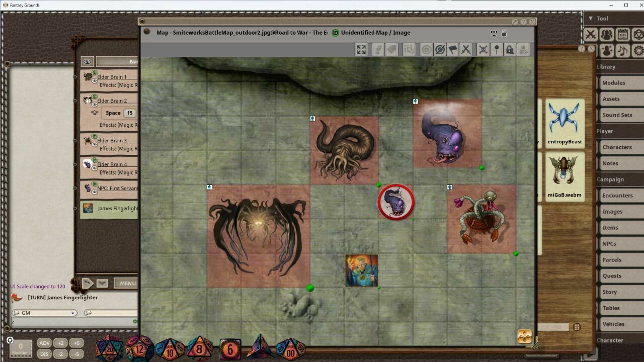644x362 pixels.
Task: Roll the orange d6 die in the chat tray
Action: [230, 348]
